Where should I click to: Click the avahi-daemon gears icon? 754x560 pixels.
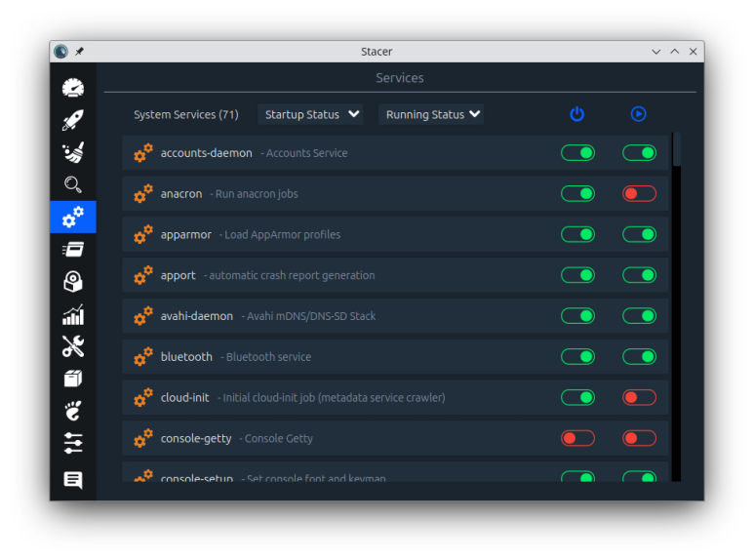click(x=143, y=316)
